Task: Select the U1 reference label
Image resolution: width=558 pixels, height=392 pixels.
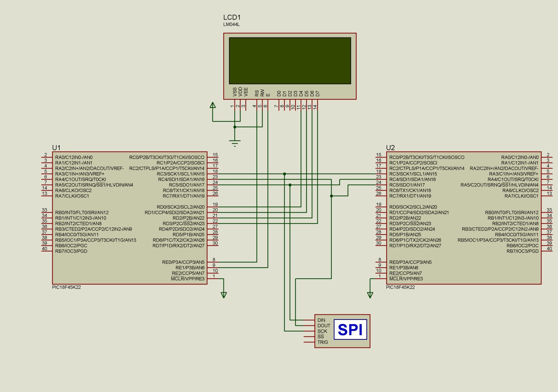Action: [56, 148]
